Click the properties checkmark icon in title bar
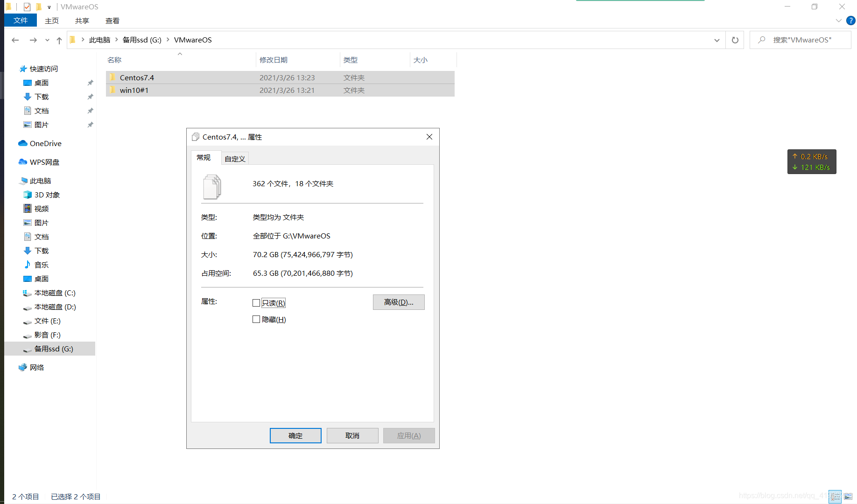Screen dimensions: 857x504 coord(27,7)
